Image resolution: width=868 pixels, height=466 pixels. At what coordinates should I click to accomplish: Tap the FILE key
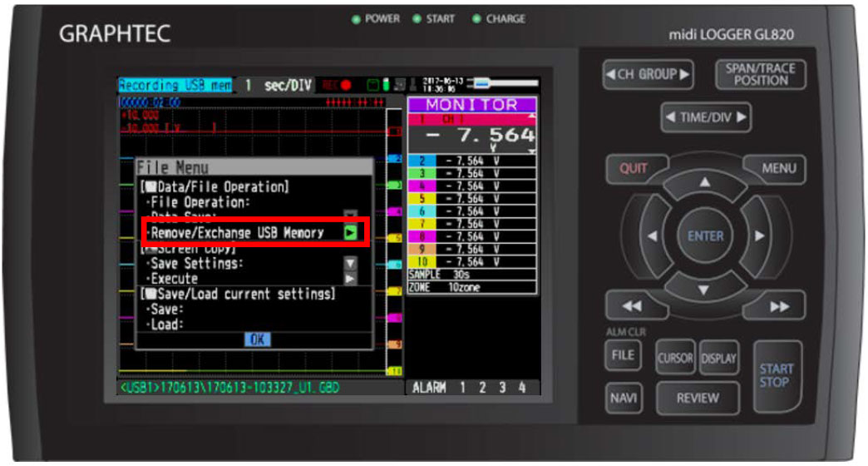tap(623, 355)
